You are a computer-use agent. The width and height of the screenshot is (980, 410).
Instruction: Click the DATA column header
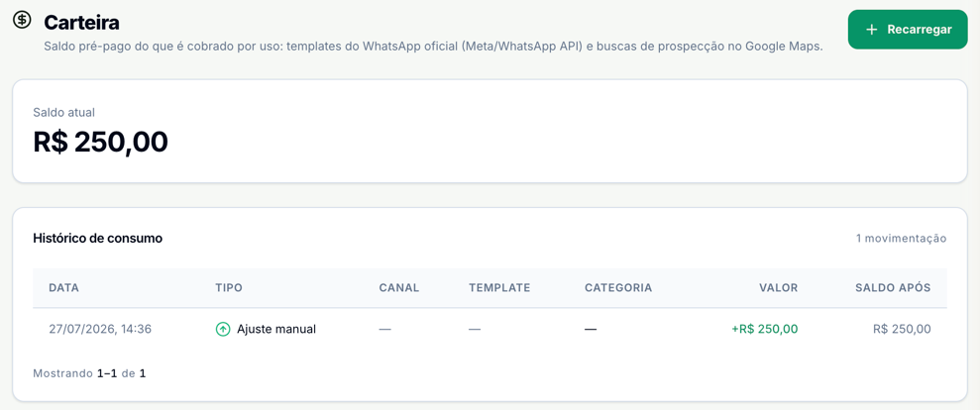(63, 288)
